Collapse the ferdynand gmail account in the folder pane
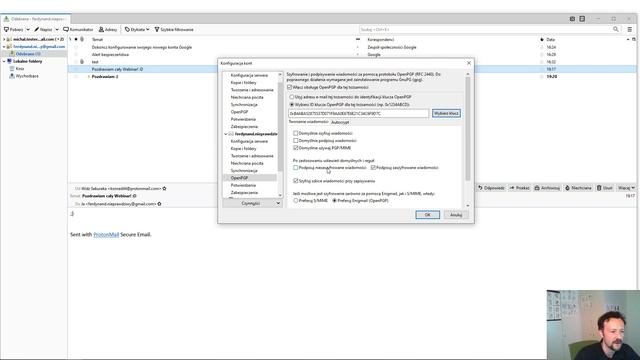 [4, 47]
